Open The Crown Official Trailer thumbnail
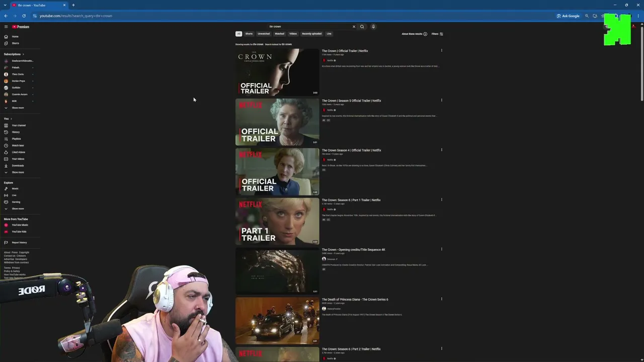The height and width of the screenshot is (362, 644). click(277, 72)
